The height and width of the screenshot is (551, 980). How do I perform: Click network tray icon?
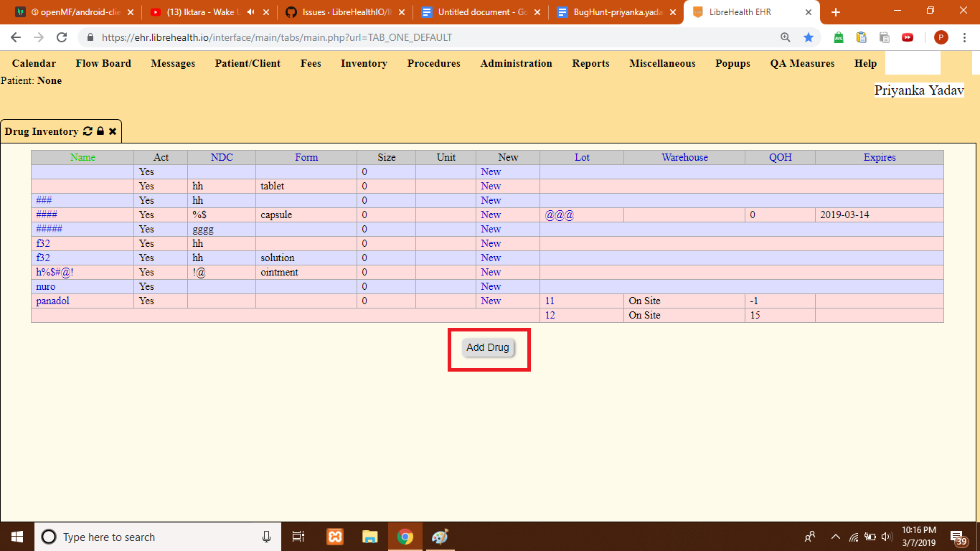coord(854,537)
